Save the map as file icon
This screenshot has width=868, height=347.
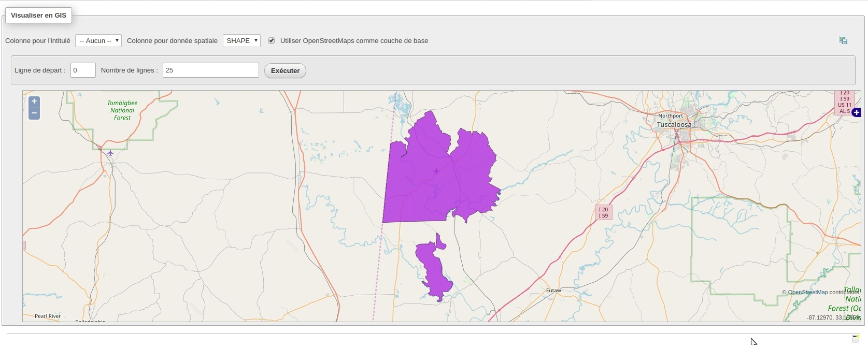[843, 40]
